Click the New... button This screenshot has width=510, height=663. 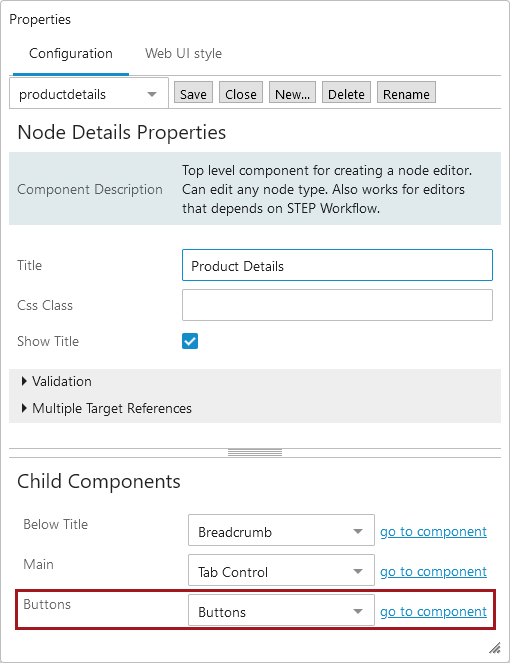(292, 93)
